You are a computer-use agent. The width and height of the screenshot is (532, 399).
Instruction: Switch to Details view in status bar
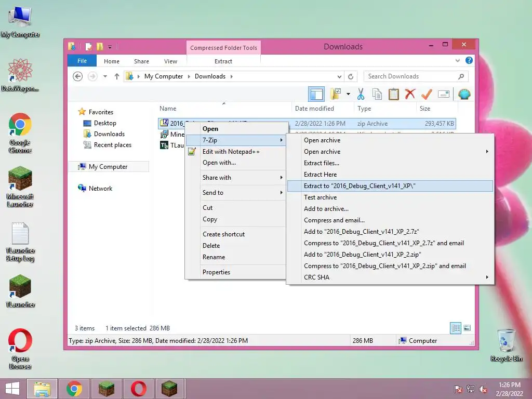[x=456, y=328]
